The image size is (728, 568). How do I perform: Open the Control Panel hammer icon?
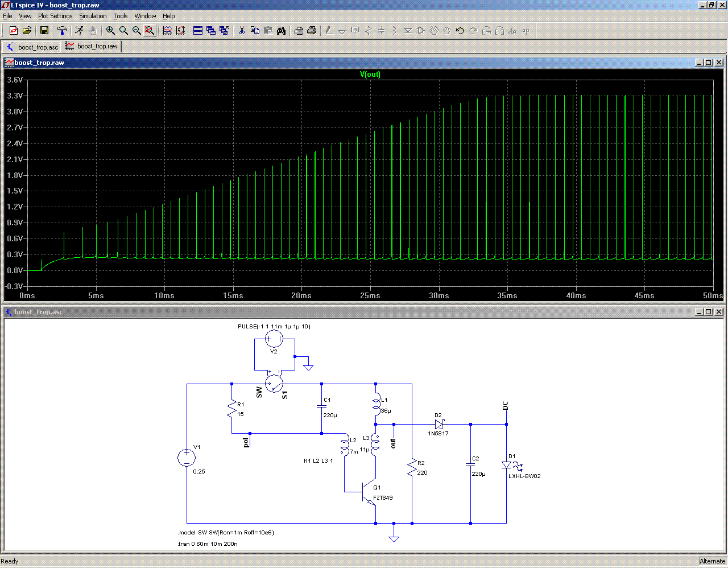coord(62,31)
